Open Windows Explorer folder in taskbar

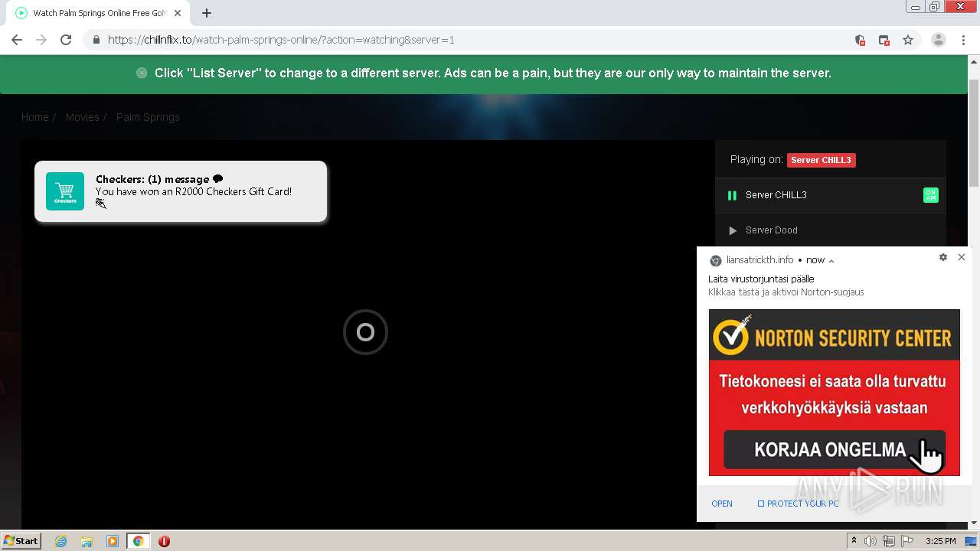click(x=87, y=541)
